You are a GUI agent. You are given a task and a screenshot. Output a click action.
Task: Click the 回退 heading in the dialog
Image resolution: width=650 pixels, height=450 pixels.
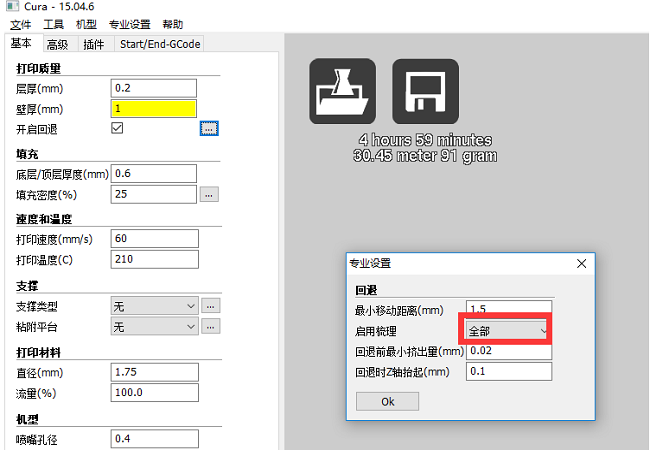(366, 290)
